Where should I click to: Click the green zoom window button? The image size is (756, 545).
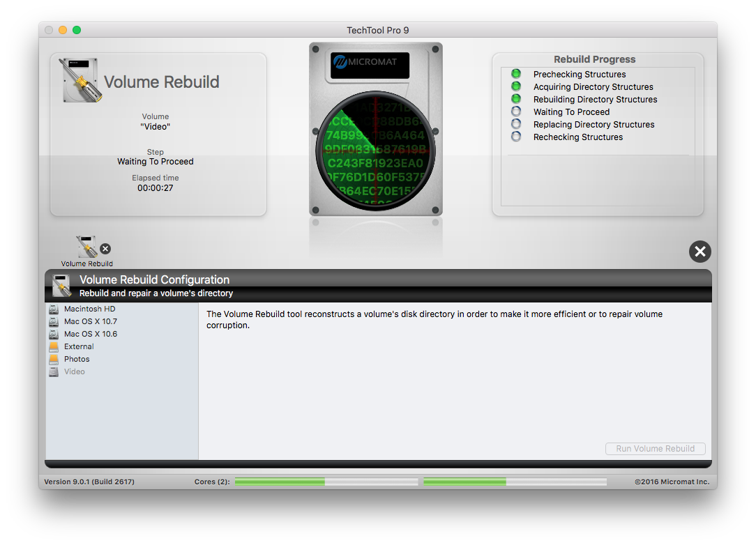point(77,30)
